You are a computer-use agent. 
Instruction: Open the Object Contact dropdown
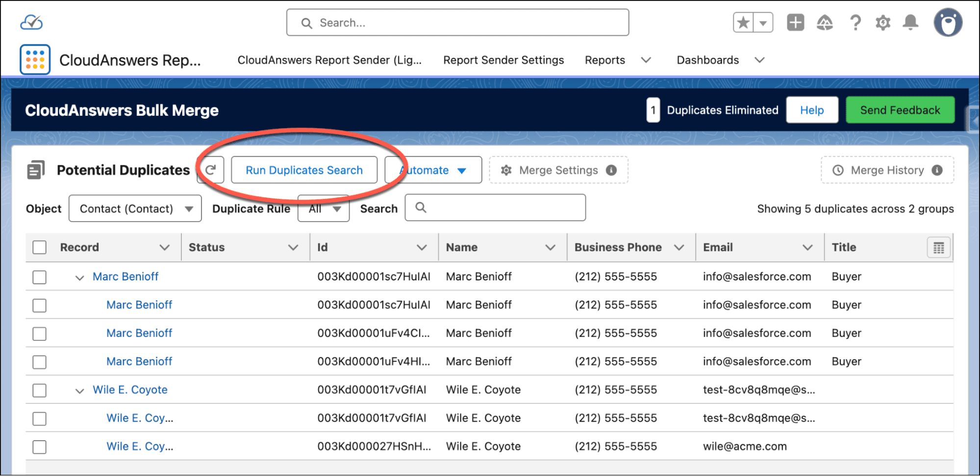[135, 209]
